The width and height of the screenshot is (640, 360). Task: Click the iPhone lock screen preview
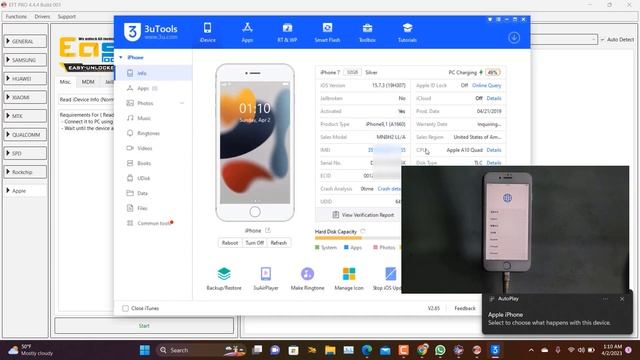[255, 142]
